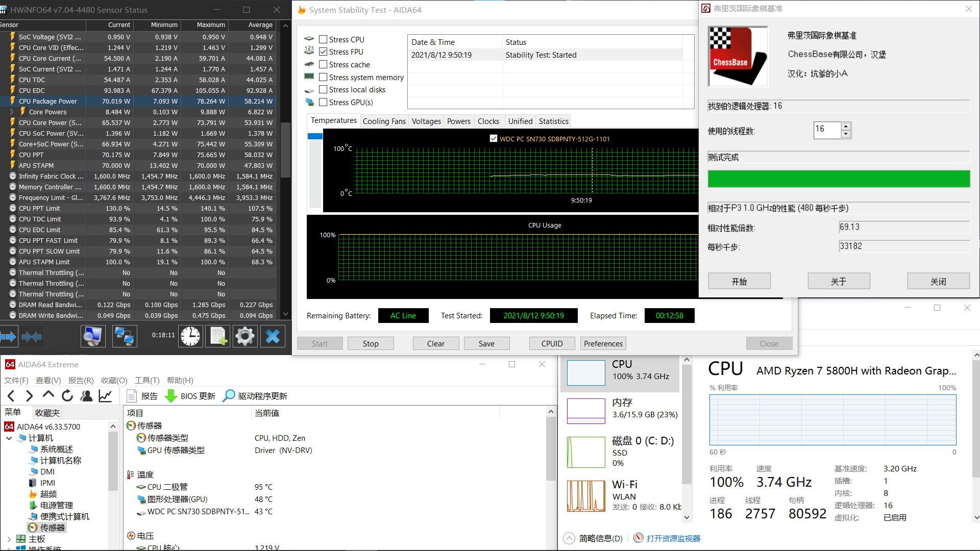The width and height of the screenshot is (980, 551).
Task: Go back in AIDA64 Extreme toolbar
Action: [x=12, y=396]
